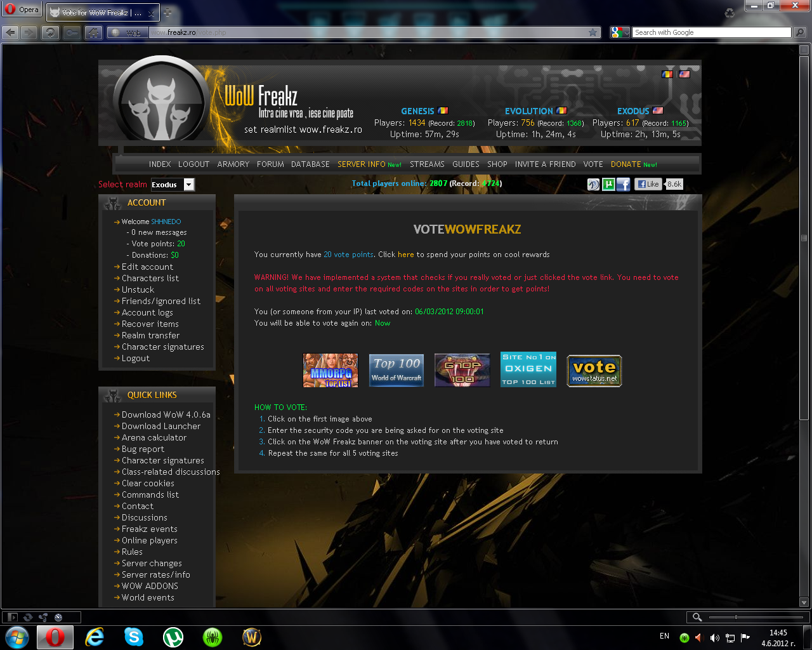The height and width of the screenshot is (650, 812).
Task: Toggle Opera panel button in status bar
Action: point(12,617)
